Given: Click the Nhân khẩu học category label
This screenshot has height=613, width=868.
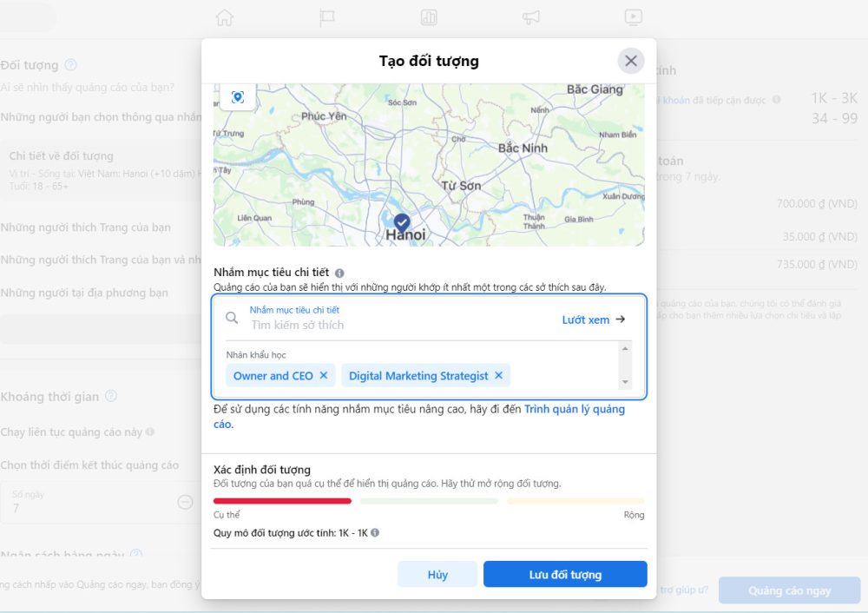Looking at the screenshot, I should coord(256,355).
